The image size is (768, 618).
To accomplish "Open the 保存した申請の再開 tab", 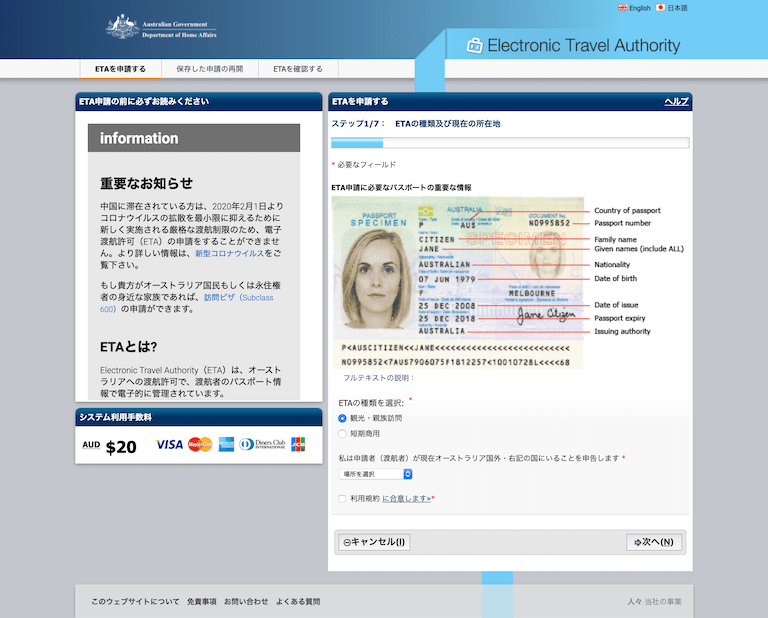I will [210, 69].
